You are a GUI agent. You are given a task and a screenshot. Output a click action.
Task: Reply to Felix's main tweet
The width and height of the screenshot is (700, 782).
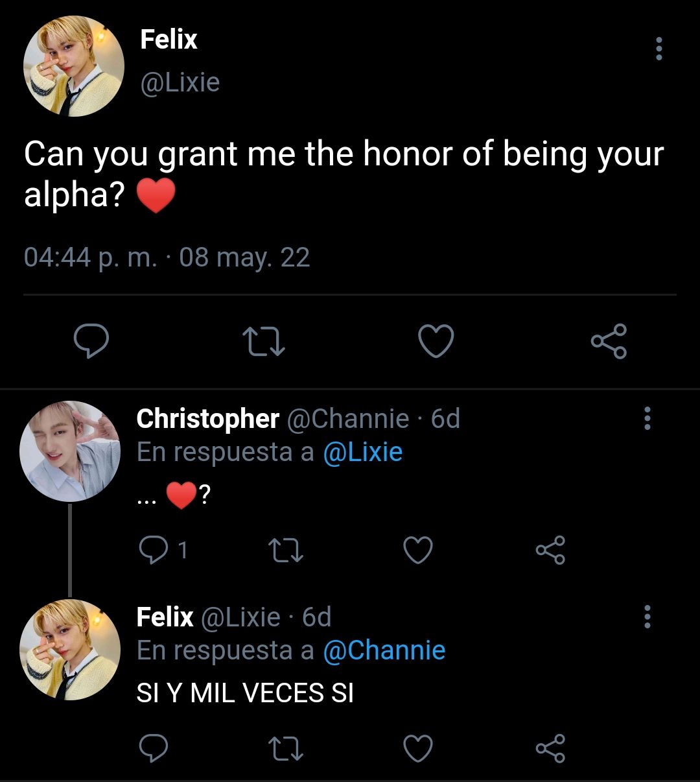click(x=91, y=341)
